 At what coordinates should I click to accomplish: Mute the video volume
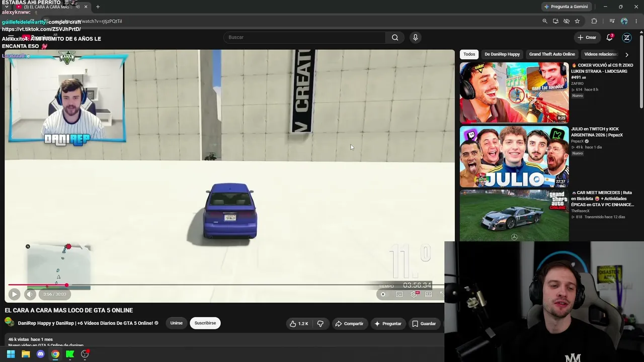coord(30,294)
